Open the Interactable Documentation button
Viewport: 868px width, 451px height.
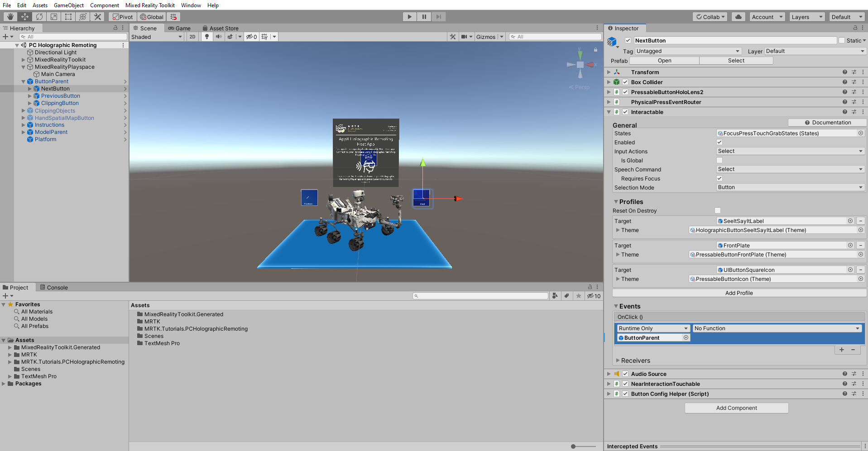coord(827,123)
